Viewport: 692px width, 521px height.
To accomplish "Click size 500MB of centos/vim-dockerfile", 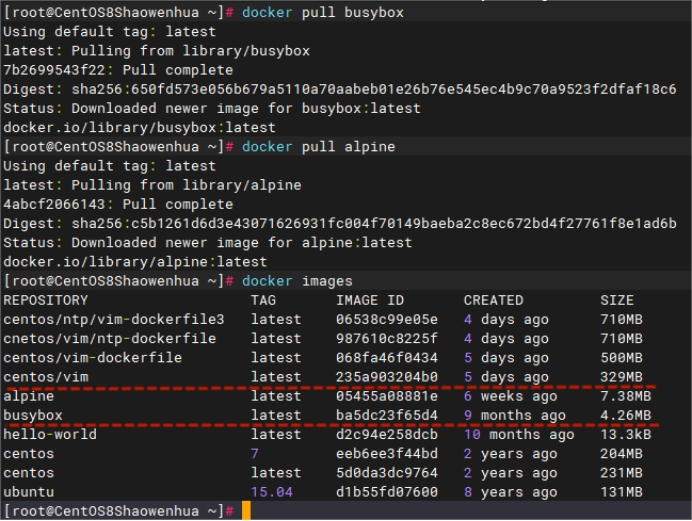I will (621, 358).
